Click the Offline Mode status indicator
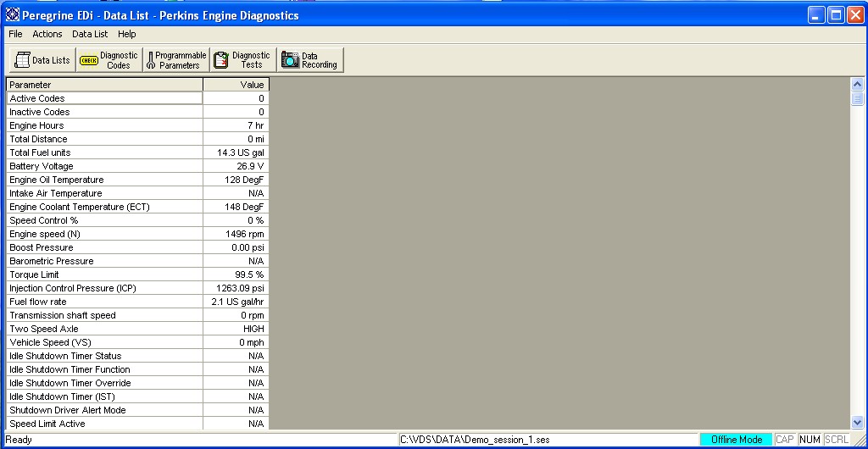Image resolution: width=868 pixels, height=449 pixels. click(x=737, y=440)
